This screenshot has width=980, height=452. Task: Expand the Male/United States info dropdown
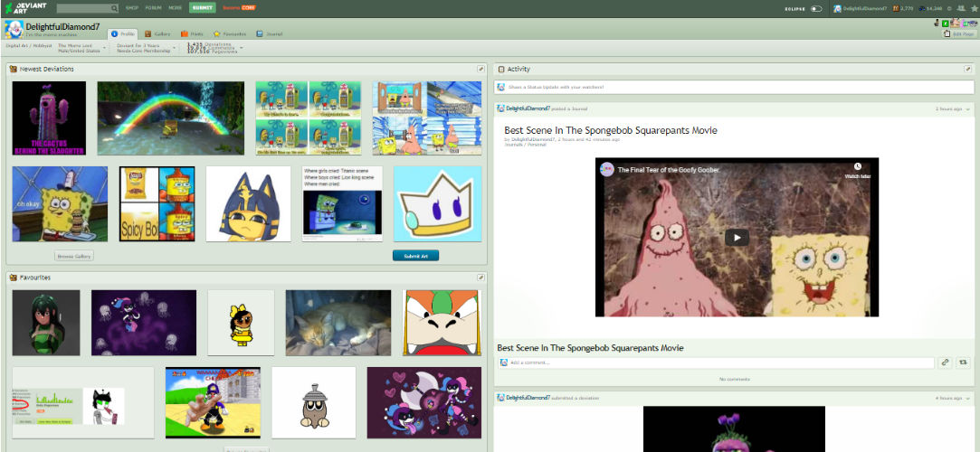point(104,48)
